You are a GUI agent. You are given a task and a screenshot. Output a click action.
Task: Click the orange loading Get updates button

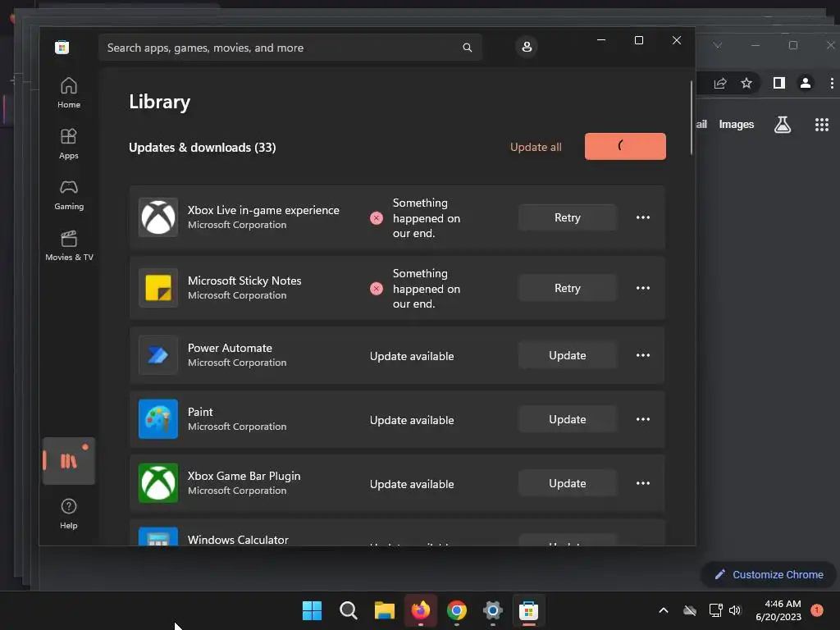click(625, 146)
